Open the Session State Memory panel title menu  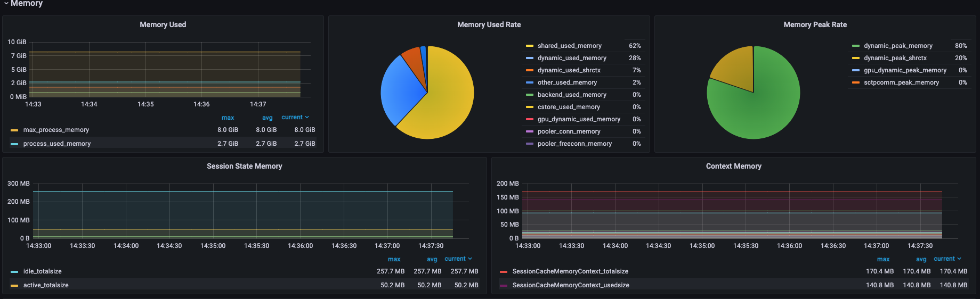click(244, 166)
